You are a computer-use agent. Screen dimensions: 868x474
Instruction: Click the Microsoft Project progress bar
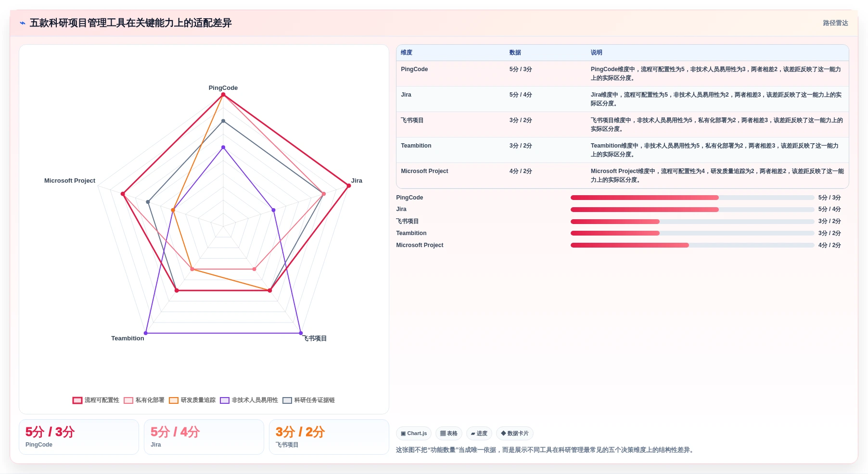692,245
